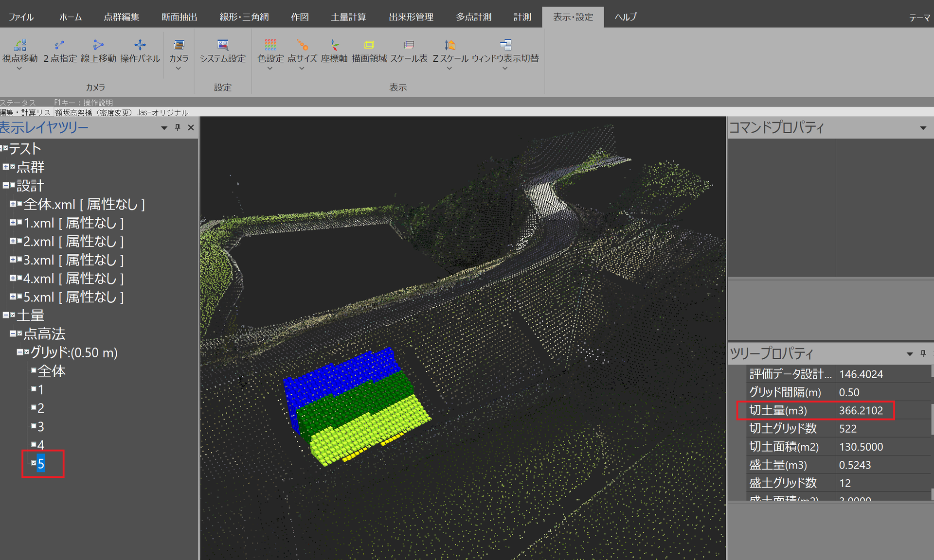Click the 切土面積(m2) value 130.5000
The image size is (934, 560).
coord(861,447)
